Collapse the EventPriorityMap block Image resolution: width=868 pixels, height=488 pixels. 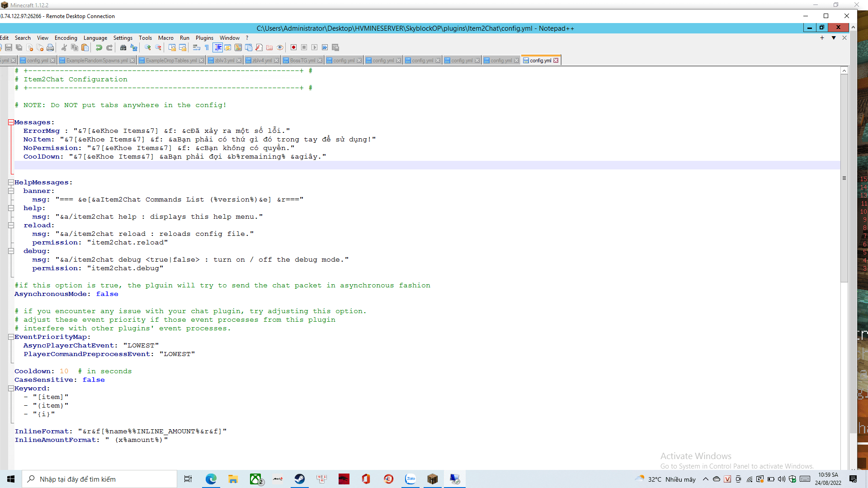tap(11, 337)
